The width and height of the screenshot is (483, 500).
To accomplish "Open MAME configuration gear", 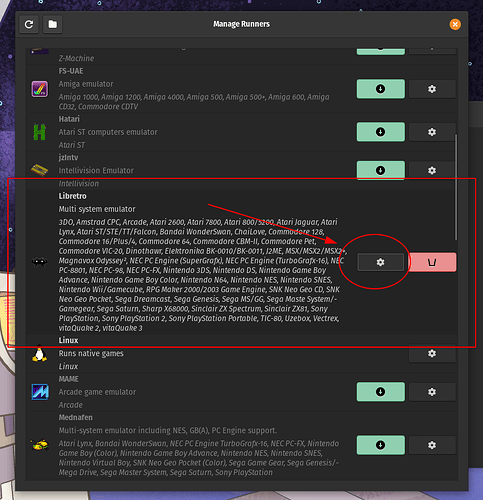I will point(432,392).
